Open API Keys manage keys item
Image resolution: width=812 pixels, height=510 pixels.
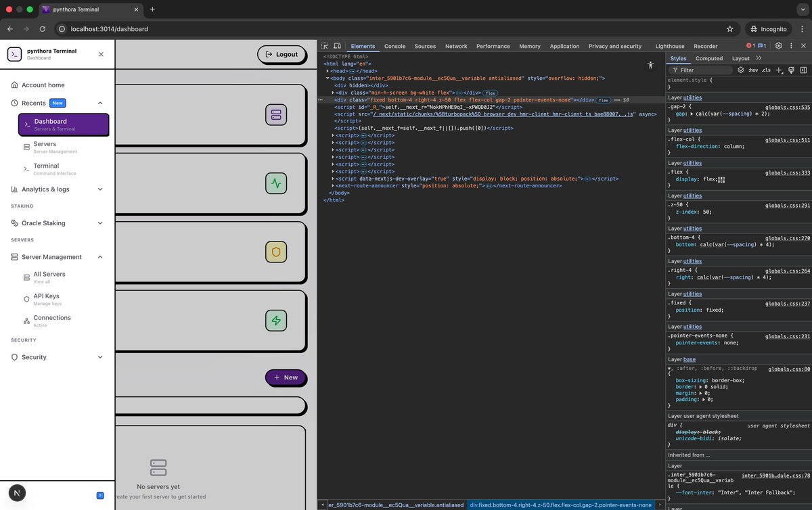(x=47, y=299)
